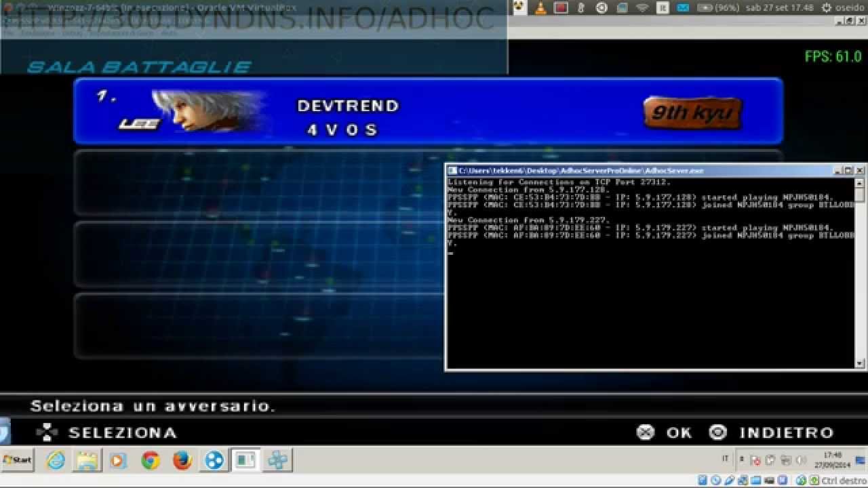Open the Windows tray network icon

pos(786,460)
